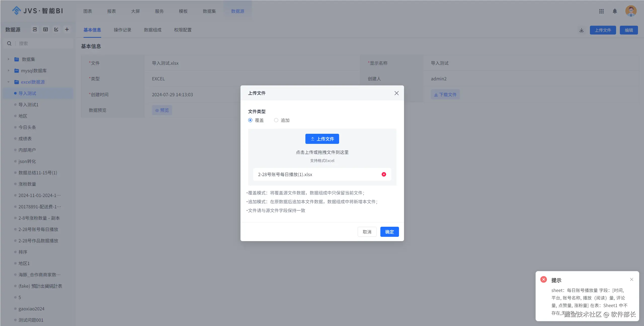Expand the 数据集 folder
Screen dimensions: 644x326
(x=8, y=59)
